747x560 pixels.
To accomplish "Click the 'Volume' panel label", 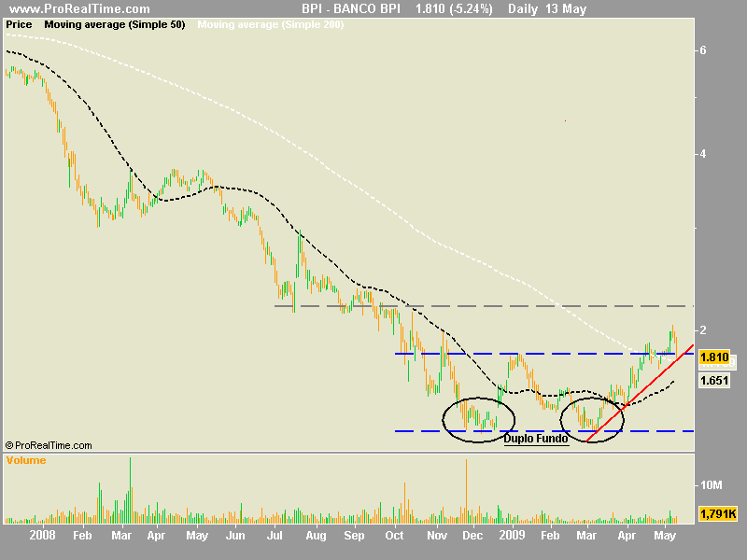I will click(x=26, y=460).
